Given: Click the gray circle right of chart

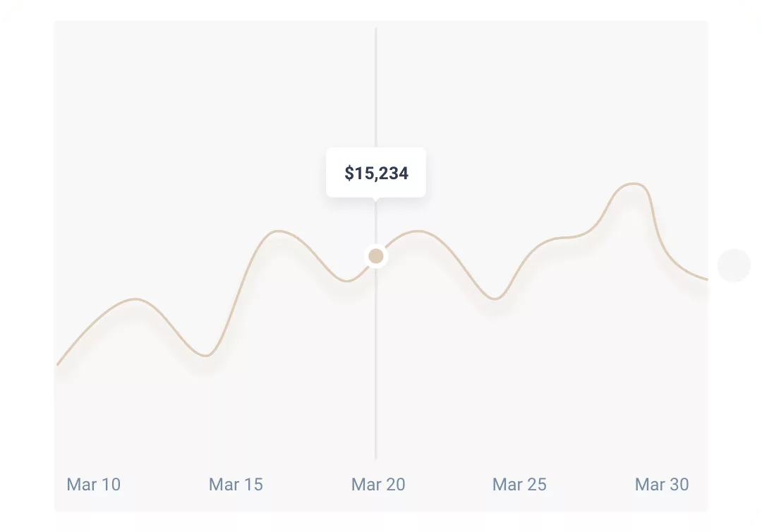Looking at the screenshot, I should point(734,266).
